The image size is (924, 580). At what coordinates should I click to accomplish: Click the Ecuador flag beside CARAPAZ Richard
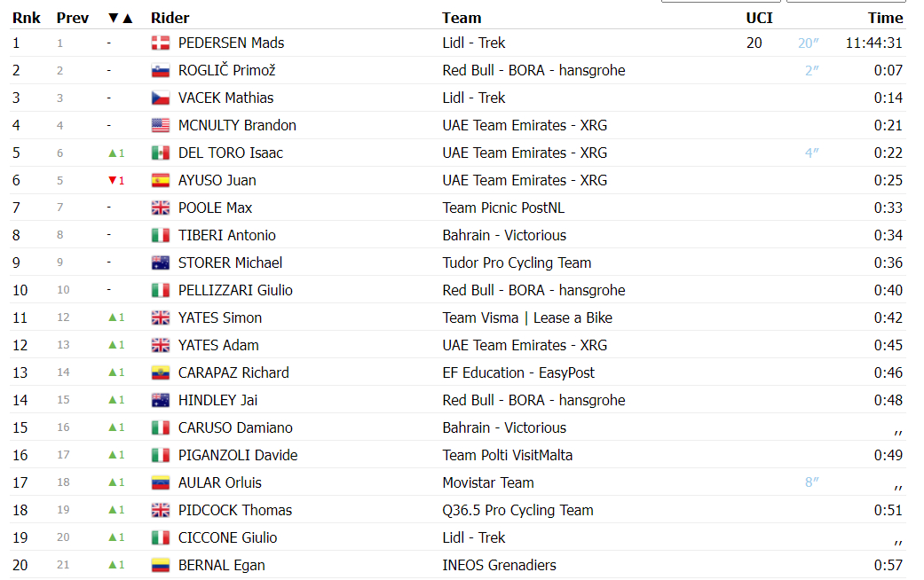[x=161, y=372]
